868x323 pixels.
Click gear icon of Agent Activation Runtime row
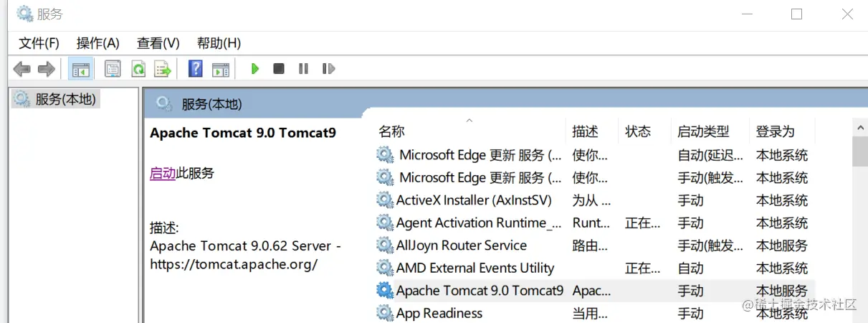[385, 223]
